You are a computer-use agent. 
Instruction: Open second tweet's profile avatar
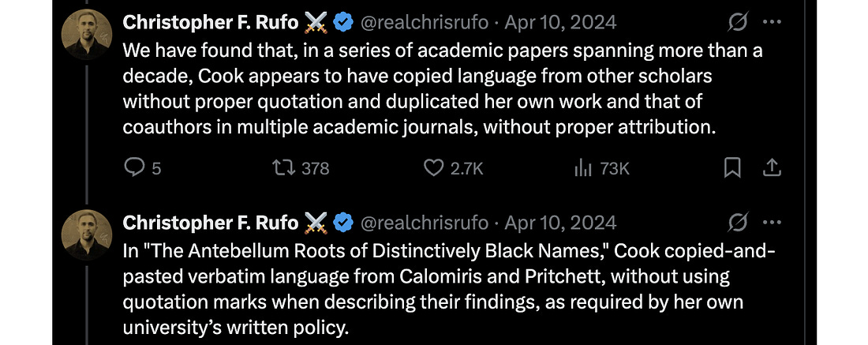pyautogui.click(x=86, y=235)
